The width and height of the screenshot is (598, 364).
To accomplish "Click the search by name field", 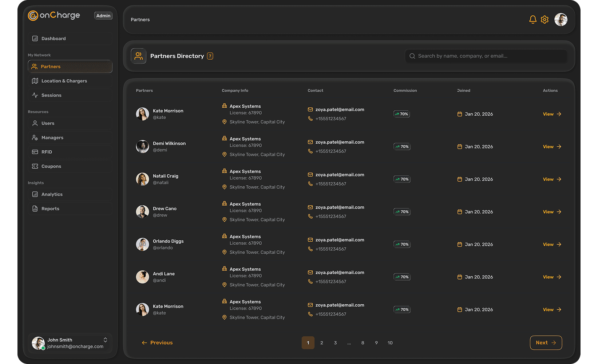I will [x=486, y=56].
